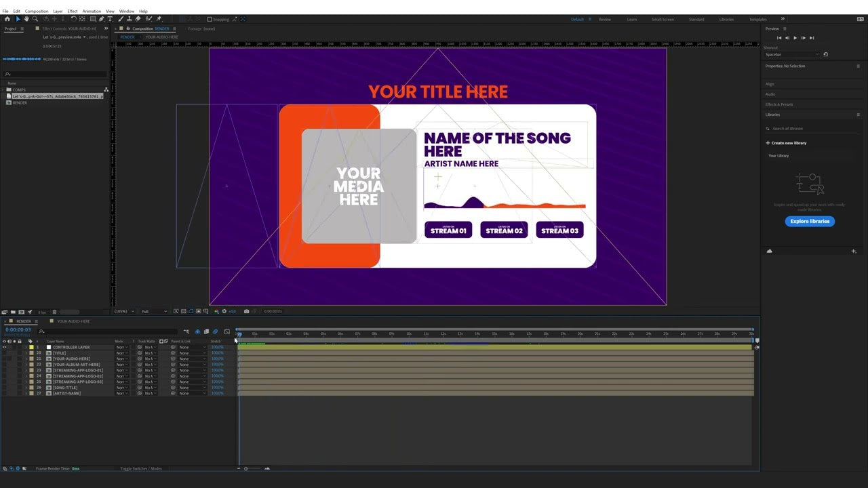Click the Explore libraries button
The width and height of the screenshot is (868, 488).
pyautogui.click(x=810, y=221)
